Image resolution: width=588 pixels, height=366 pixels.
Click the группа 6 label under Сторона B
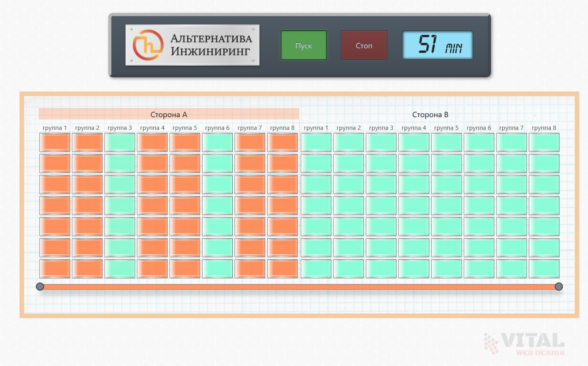pyautogui.click(x=479, y=128)
